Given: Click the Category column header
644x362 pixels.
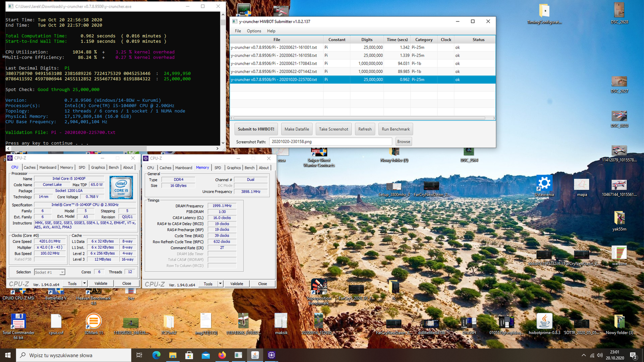Looking at the screenshot, I should tap(424, 40).
